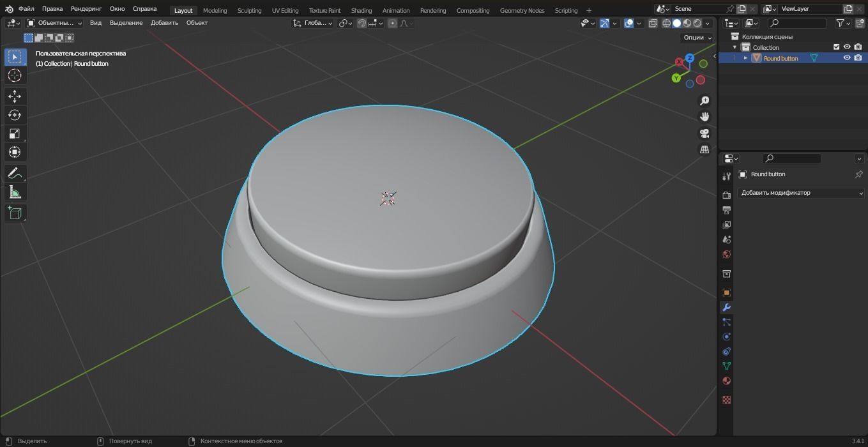868x447 pixels.
Task: Switch to the Shading workspace tab
Action: click(x=361, y=10)
